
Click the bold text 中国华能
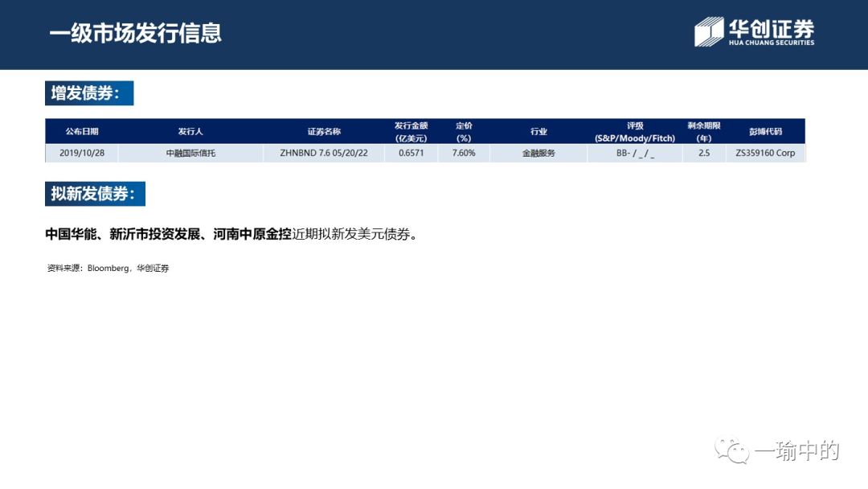click(71, 234)
